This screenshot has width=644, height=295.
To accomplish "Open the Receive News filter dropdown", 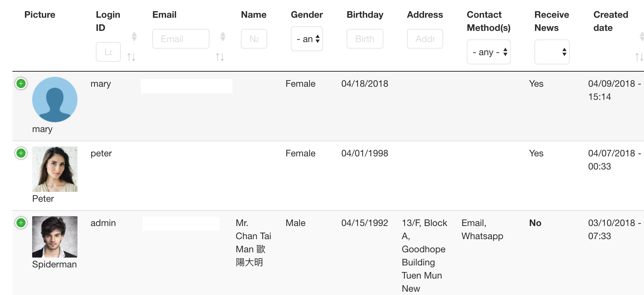I will [x=552, y=52].
